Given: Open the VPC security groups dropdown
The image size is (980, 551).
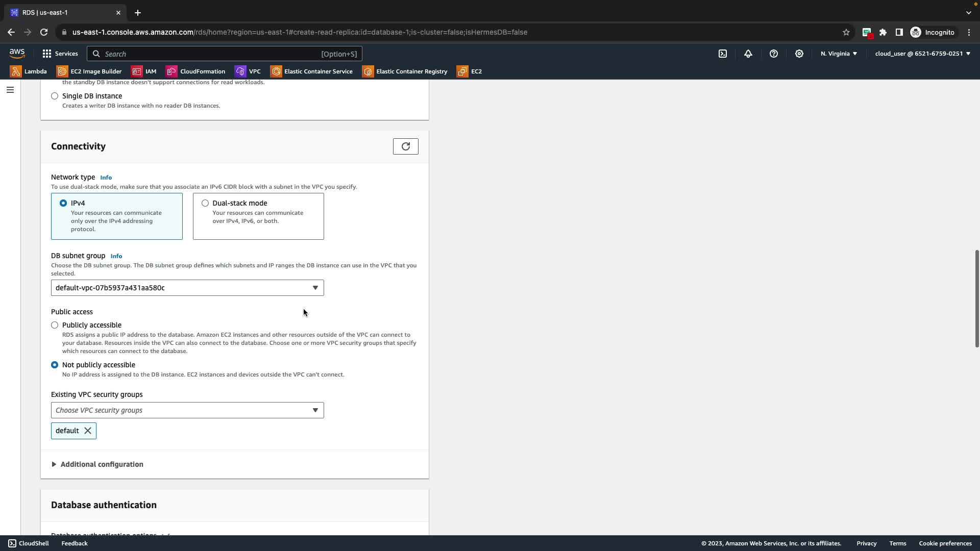Looking at the screenshot, I should pos(187,410).
